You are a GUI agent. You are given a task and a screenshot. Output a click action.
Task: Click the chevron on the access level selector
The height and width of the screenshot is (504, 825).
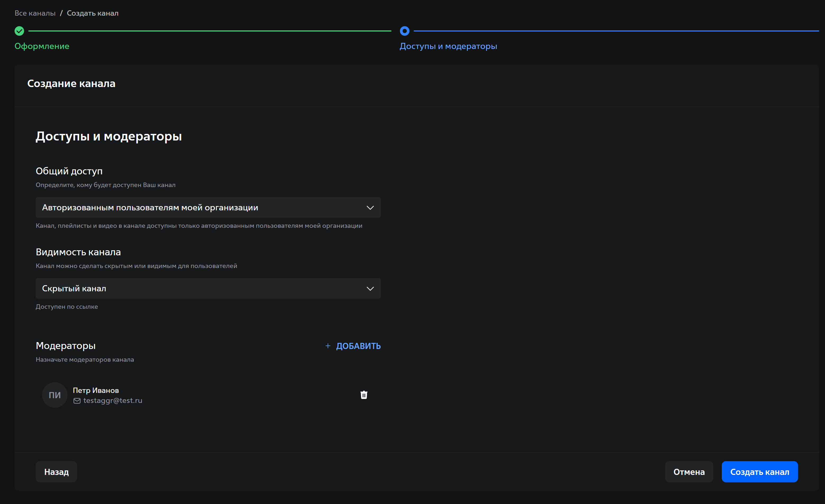coord(370,207)
